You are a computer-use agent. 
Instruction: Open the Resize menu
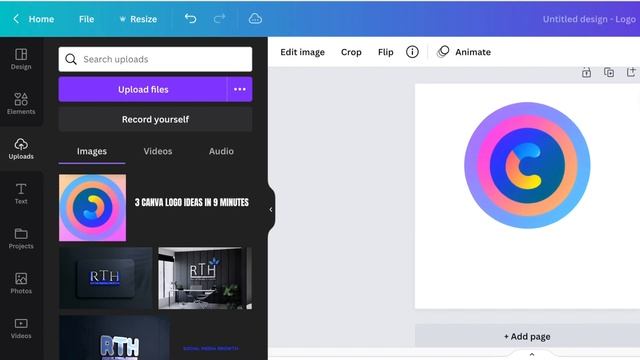[x=138, y=19]
